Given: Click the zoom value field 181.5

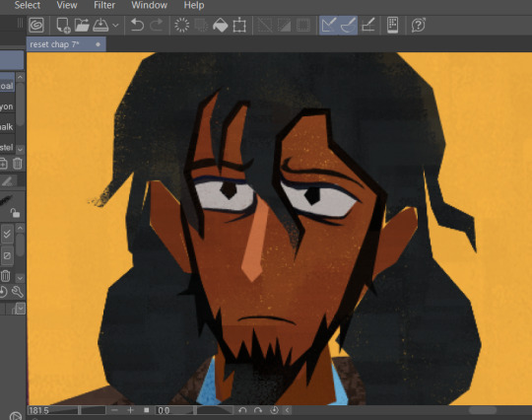Looking at the screenshot, I should 39,410.
